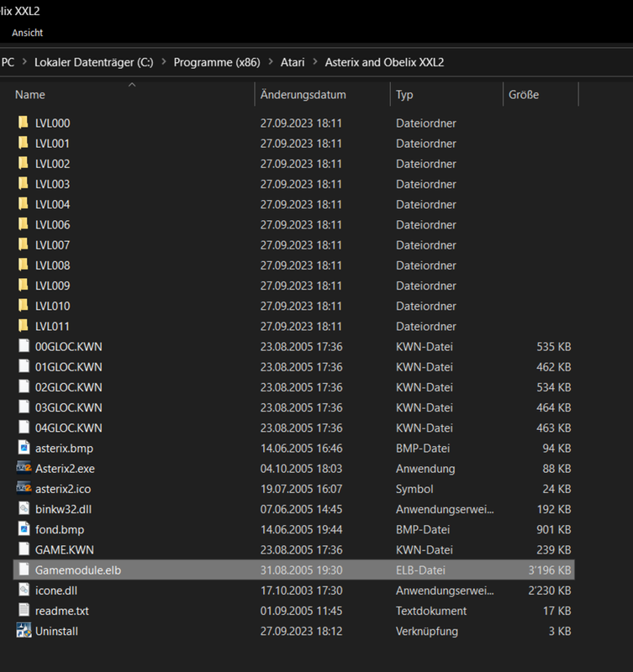
Task: Select the LVL011 folder icon
Action: 24,326
